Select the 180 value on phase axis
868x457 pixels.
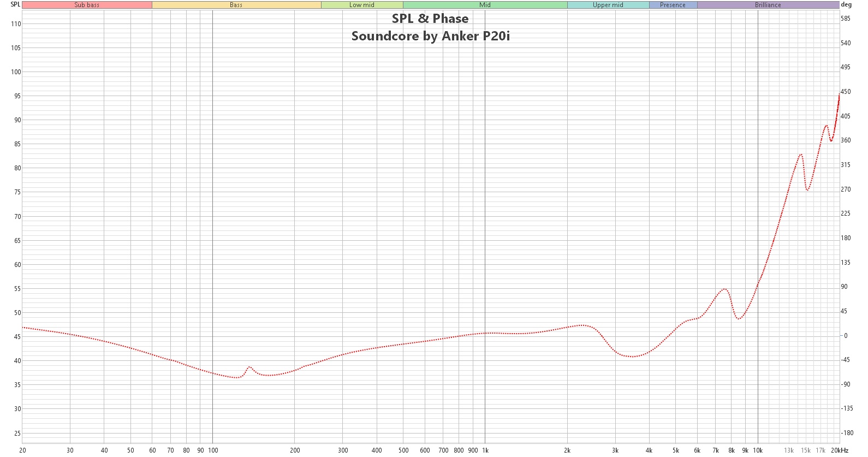tap(846, 238)
